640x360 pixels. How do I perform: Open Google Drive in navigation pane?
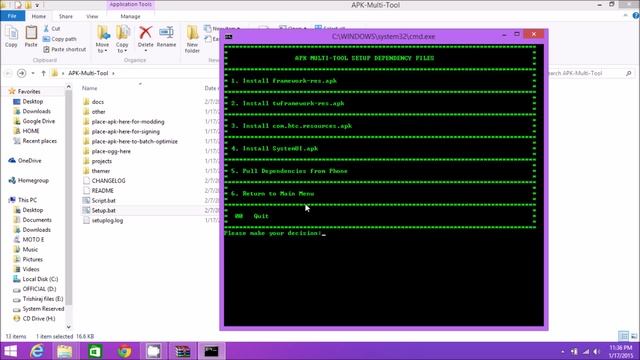[x=38, y=121]
